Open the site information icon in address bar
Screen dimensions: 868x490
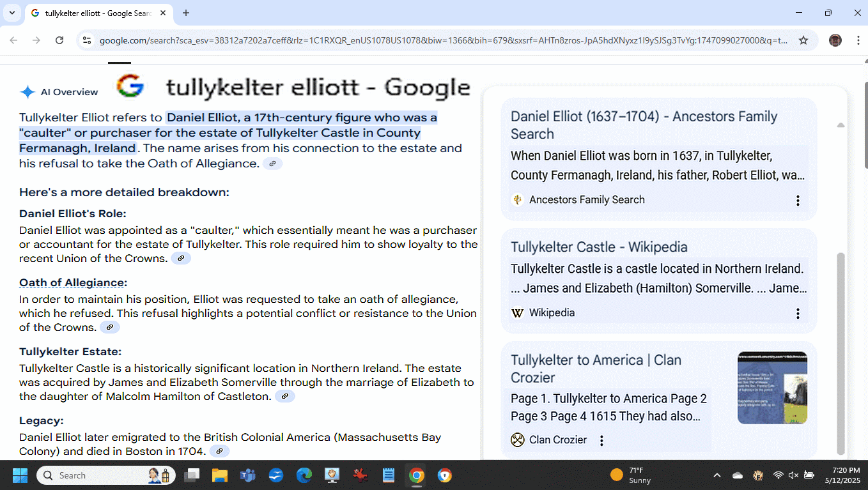(x=88, y=40)
